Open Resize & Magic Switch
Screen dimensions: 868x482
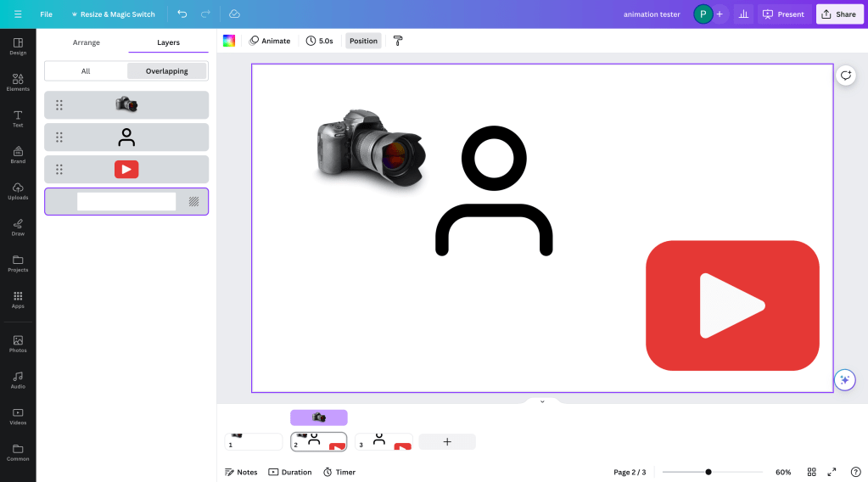click(x=113, y=14)
